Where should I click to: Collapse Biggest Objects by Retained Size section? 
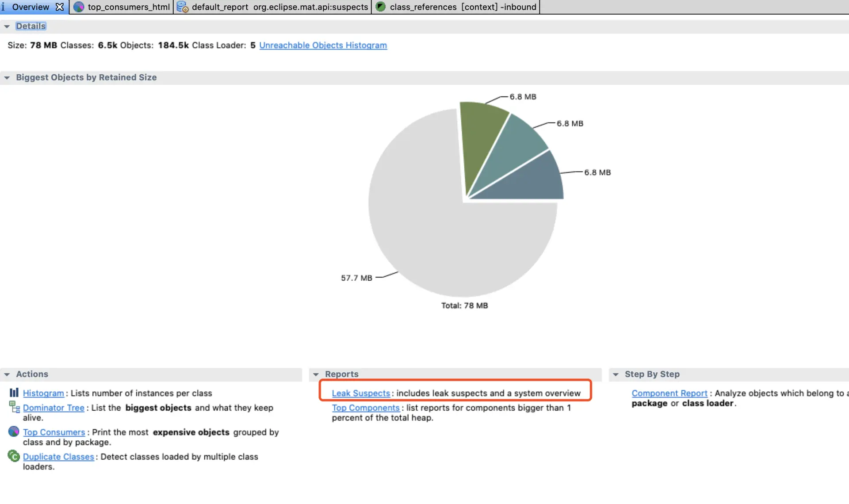coord(7,78)
